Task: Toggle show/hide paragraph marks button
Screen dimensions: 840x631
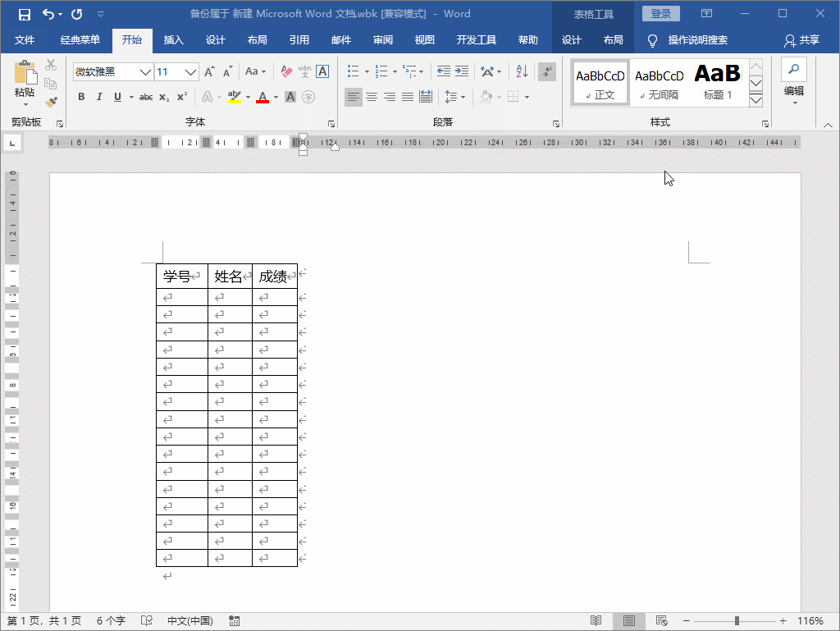Action: click(x=546, y=71)
